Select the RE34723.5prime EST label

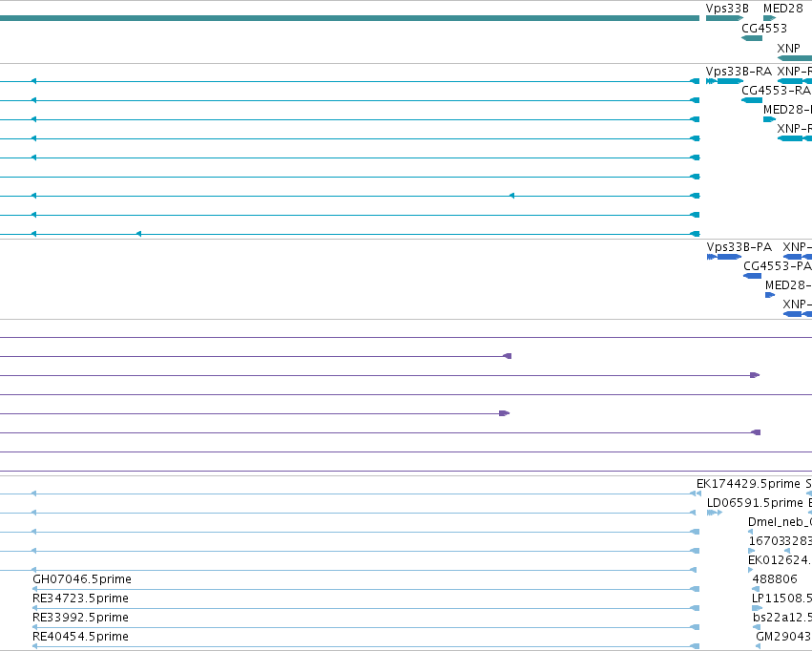tap(80, 598)
